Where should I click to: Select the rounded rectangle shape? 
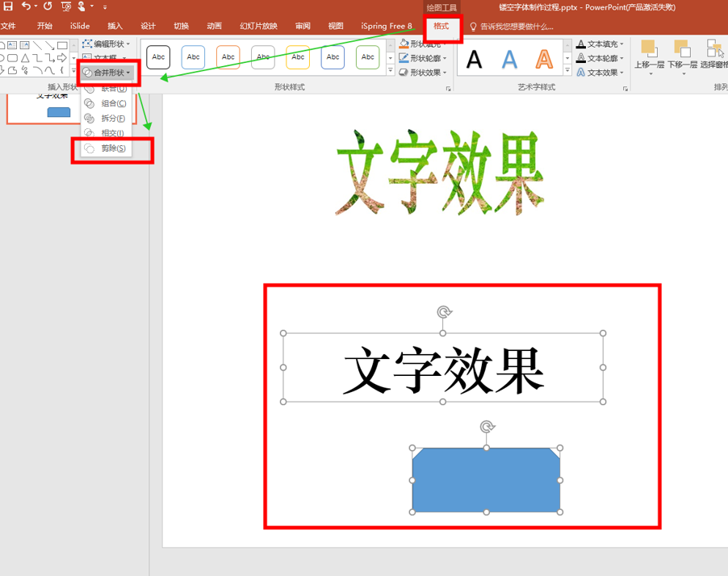(x=13, y=58)
